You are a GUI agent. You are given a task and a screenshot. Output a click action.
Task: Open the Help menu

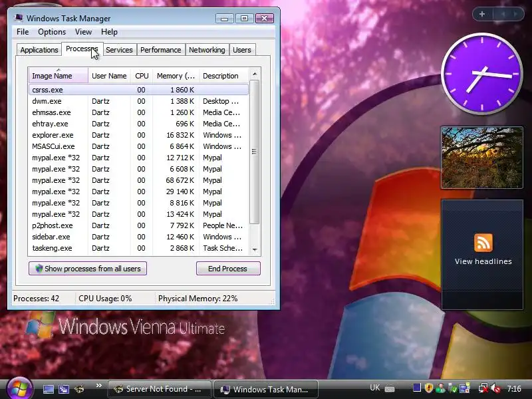(109, 32)
